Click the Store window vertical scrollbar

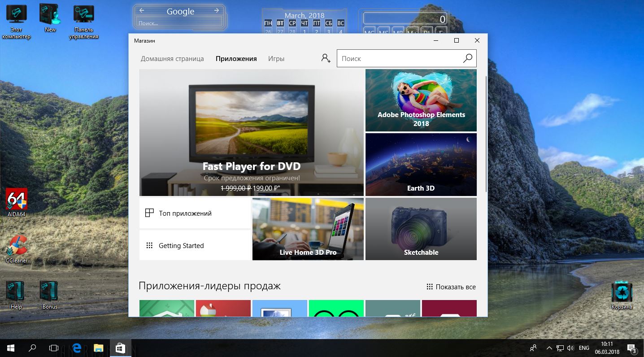click(486, 135)
